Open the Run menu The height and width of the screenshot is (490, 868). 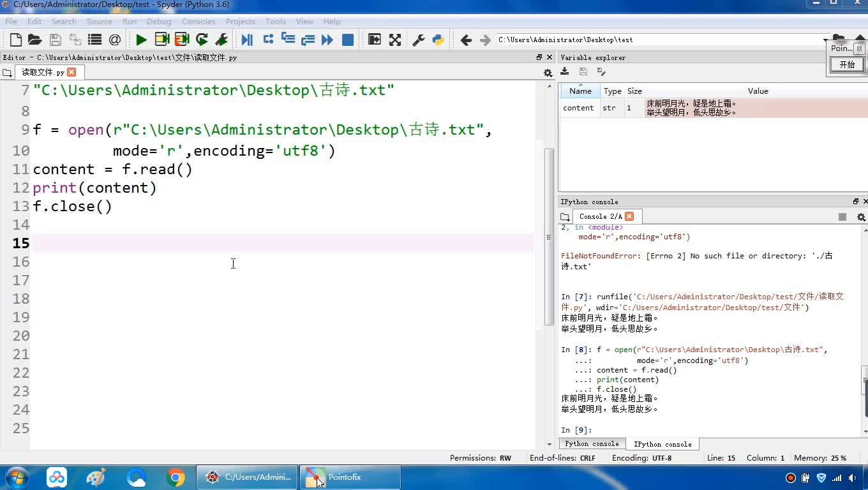tap(130, 21)
